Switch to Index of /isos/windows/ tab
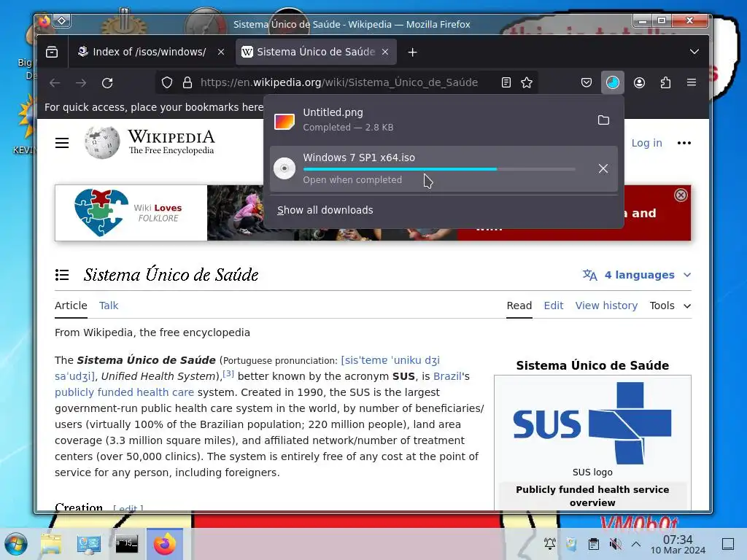This screenshot has height=560, width=747. [x=150, y=52]
